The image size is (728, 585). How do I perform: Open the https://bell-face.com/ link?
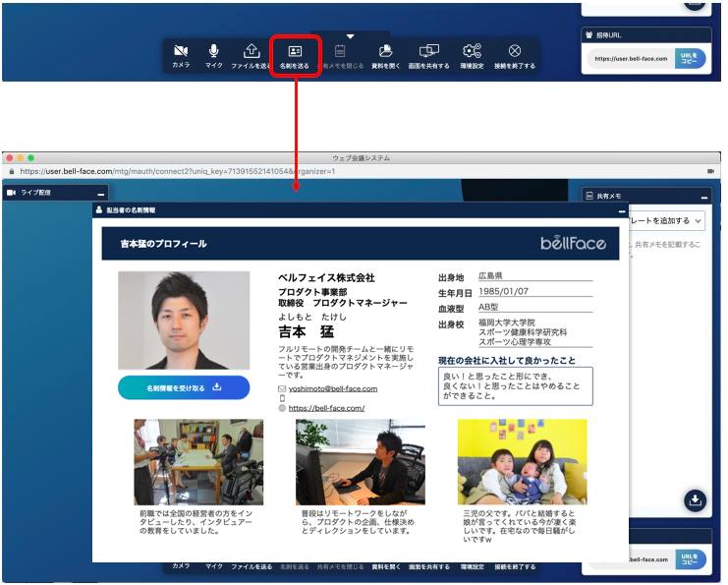point(326,408)
